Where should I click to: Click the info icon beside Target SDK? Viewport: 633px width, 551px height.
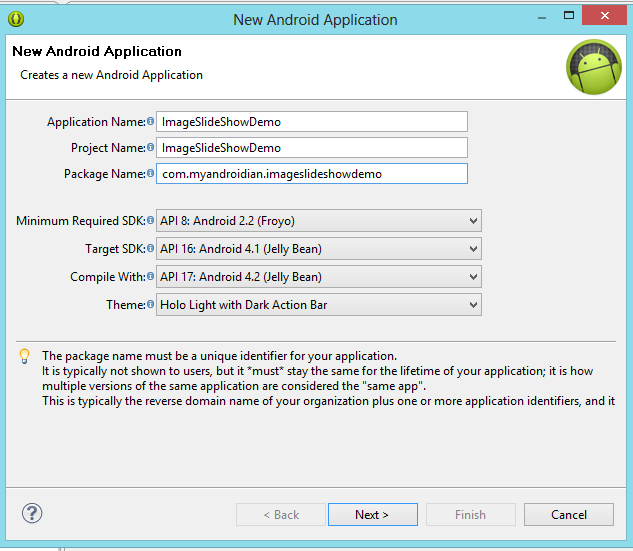[x=151, y=248]
